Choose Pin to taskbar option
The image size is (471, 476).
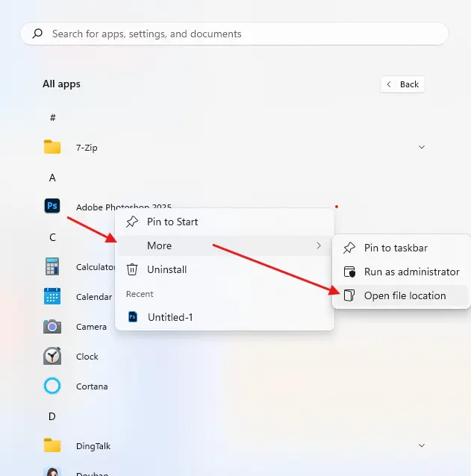pyautogui.click(x=396, y=248)
